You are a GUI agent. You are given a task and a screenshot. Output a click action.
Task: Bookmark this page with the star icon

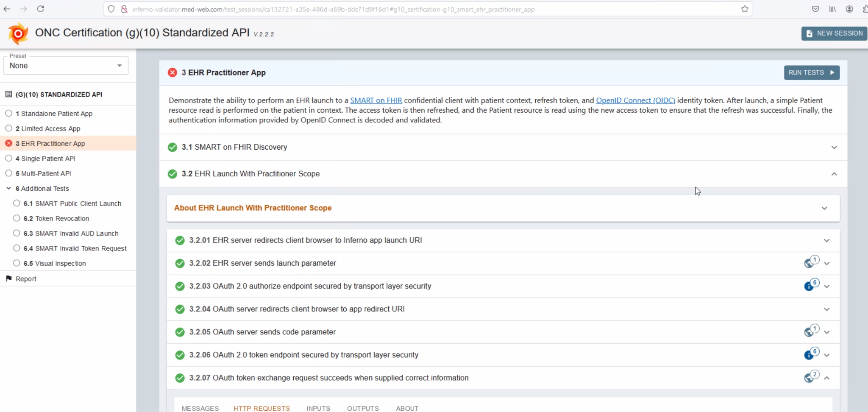click(744, 9)
